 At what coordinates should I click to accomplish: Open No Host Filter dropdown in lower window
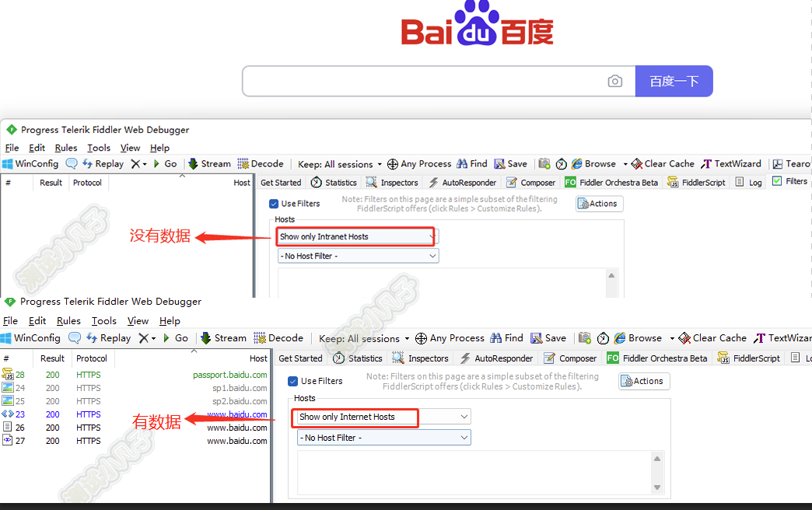[x=383, y=438]
